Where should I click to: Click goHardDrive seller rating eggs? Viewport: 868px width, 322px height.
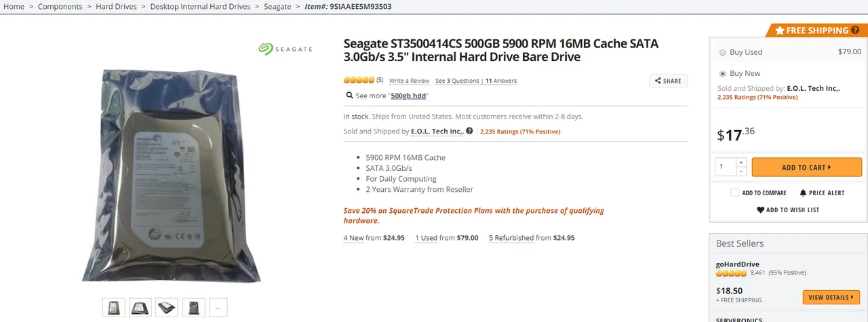point(732,273)
